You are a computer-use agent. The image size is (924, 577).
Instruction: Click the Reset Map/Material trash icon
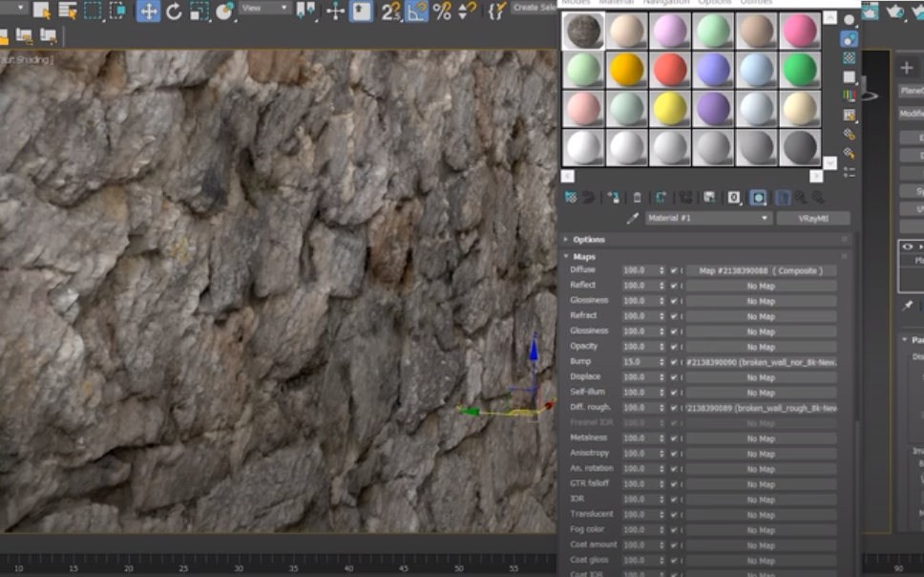(x=637, y=198)
